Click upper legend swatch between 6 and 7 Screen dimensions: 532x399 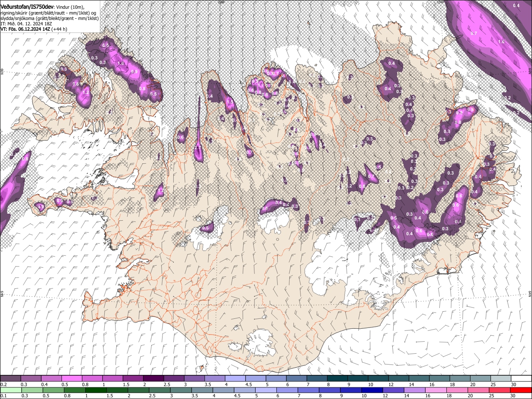point(296,379)
